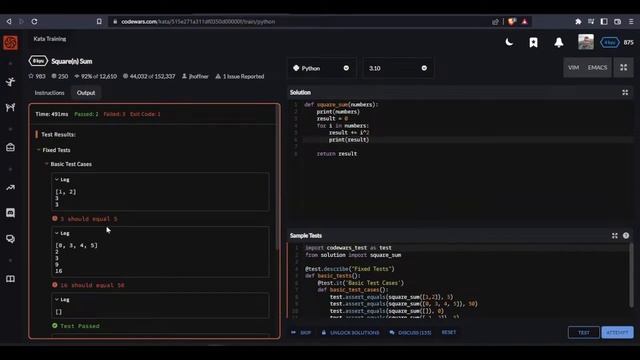Click UNLOCK SOLUTIONS button
The width and height of the screenshot is (640, 360).
coord(350,333)
